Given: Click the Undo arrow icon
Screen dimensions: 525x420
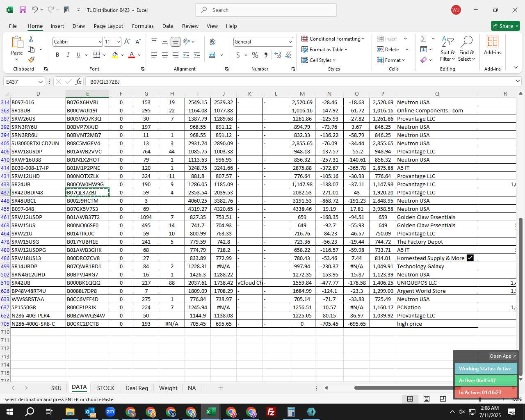Looking at the screenshot, I should (x=35, y=10).
